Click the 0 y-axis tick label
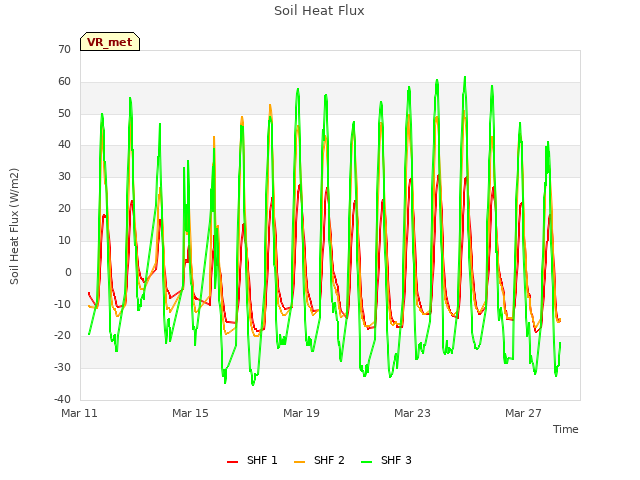 pyautogui.click(x=68, y=272)
